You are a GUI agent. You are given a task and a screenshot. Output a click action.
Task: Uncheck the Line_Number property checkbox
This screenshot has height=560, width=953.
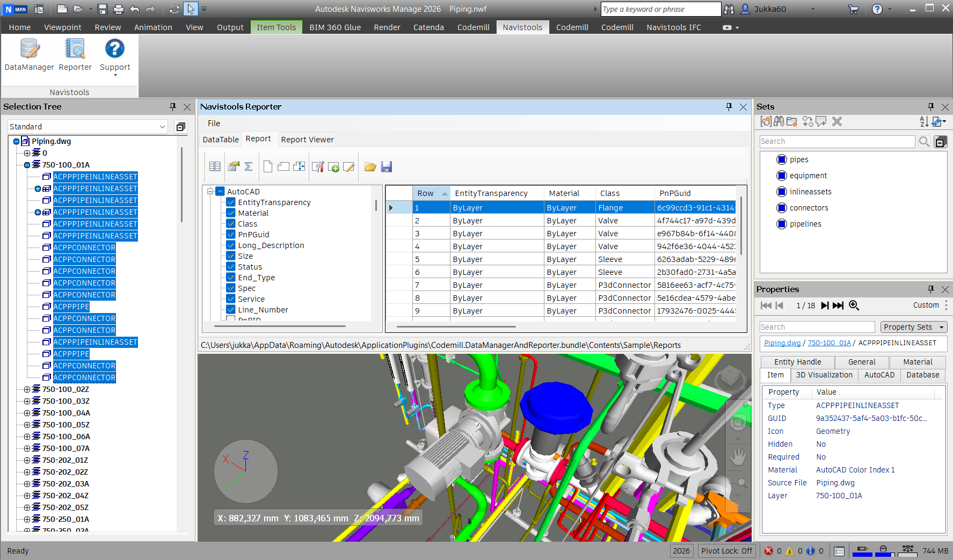pos(231,310)
